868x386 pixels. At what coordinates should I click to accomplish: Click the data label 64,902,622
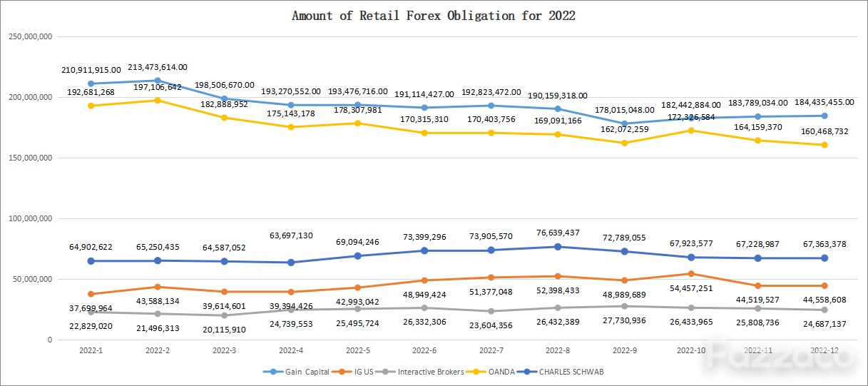(x=91, y=247)
